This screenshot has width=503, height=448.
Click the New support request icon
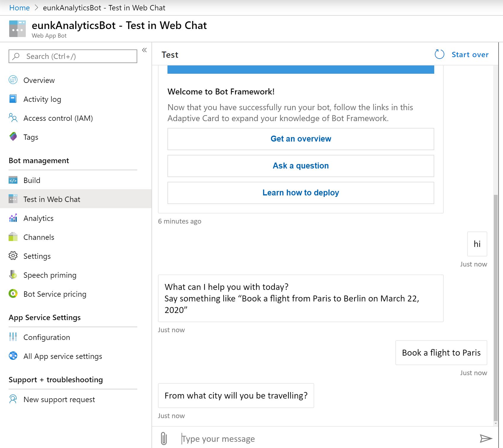[13, 399]
